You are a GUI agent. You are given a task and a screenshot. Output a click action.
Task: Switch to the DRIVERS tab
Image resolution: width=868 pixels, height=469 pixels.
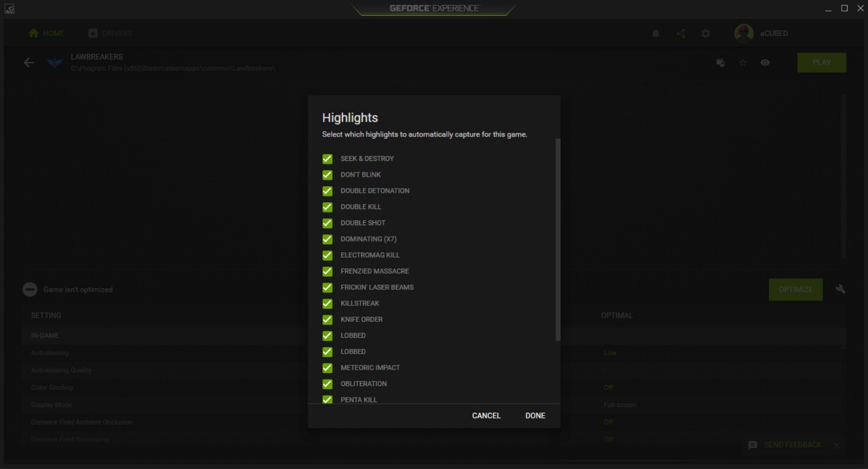pyautogui.click(x=111, y=33)
